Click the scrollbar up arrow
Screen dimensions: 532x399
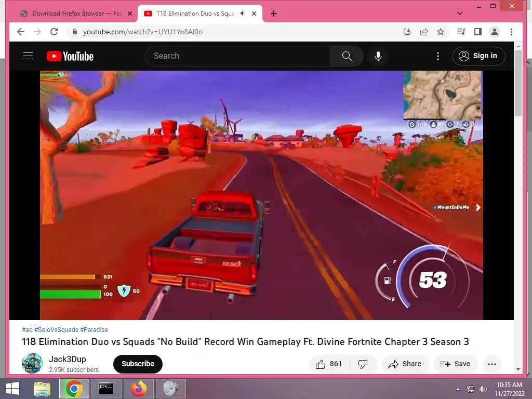(518, 46)
